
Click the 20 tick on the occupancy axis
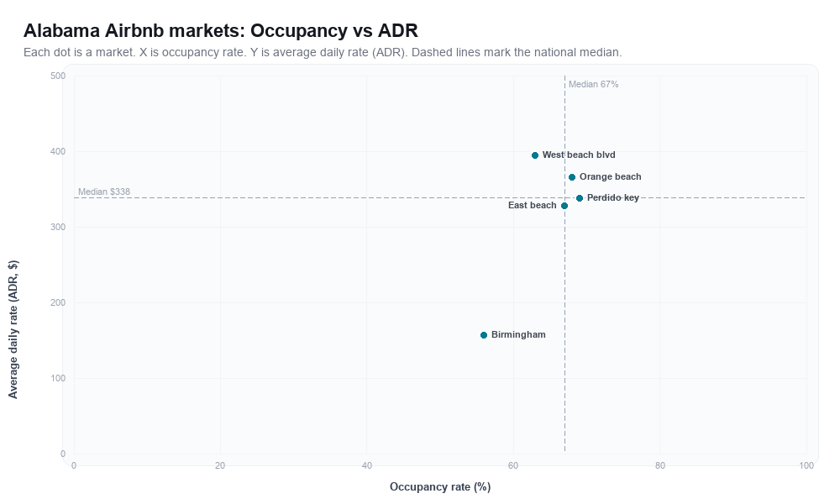coord(220,466)
